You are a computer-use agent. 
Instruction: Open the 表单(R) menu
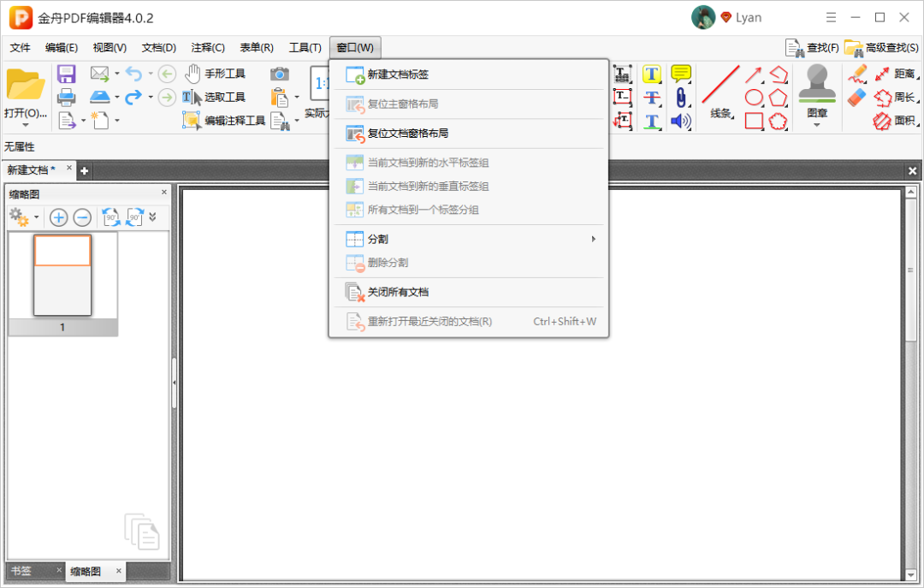click(x=257, y=47)
